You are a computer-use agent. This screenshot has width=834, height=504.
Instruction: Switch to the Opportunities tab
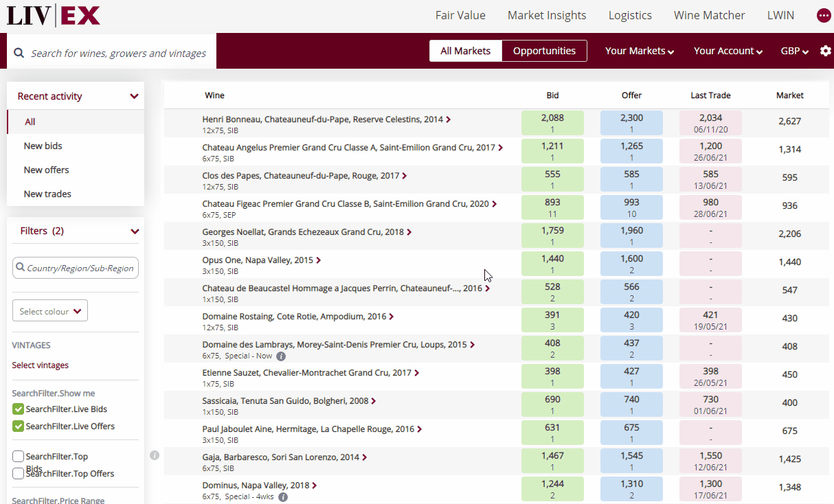point(544,51)
